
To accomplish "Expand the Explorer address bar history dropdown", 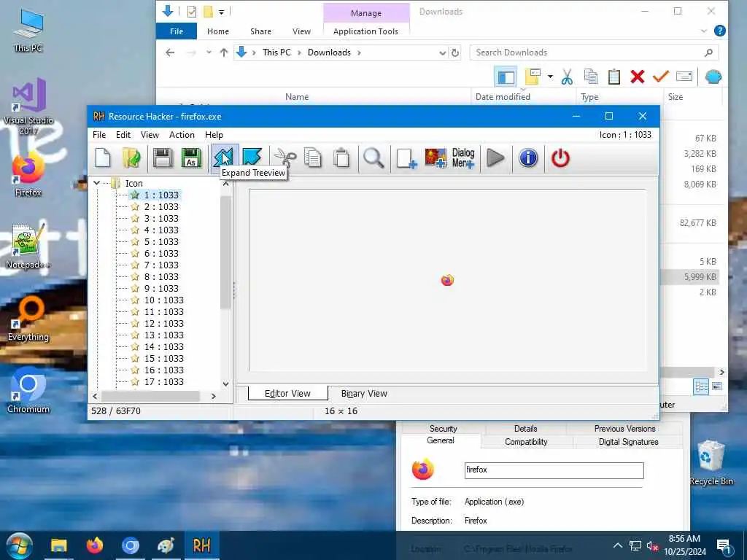I will point(443,52).
